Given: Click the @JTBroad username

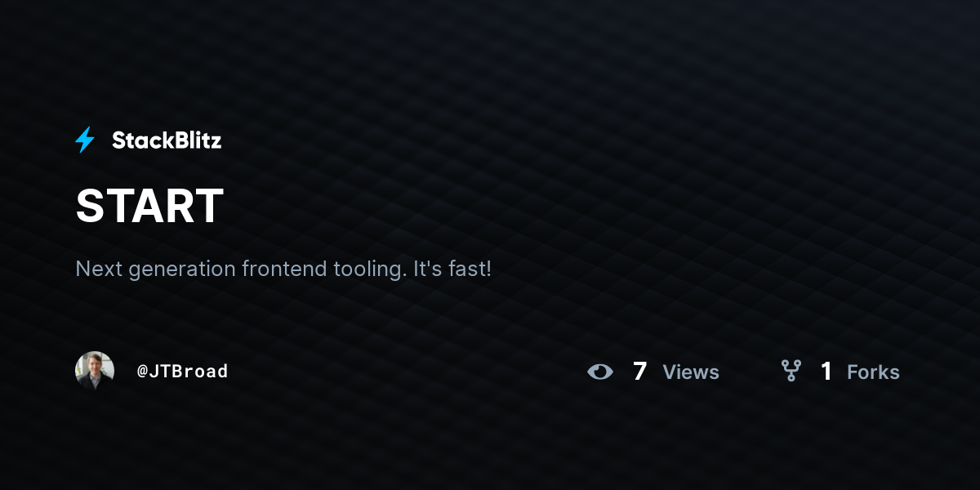Looking at the screenshot, I should pyautogui.click(x=182, y=372).
